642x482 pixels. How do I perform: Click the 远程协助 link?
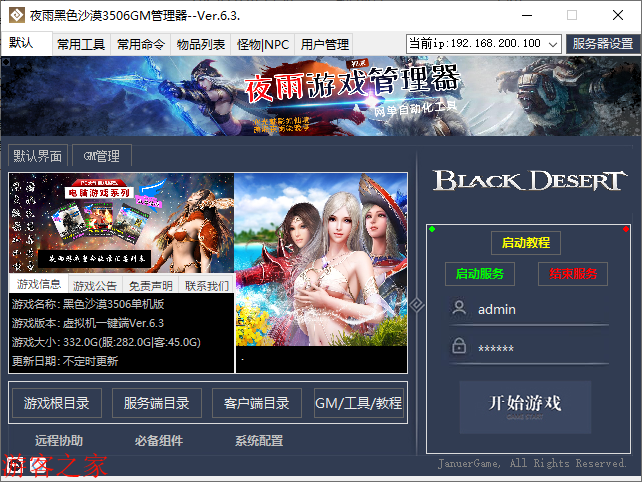point(59,440)
